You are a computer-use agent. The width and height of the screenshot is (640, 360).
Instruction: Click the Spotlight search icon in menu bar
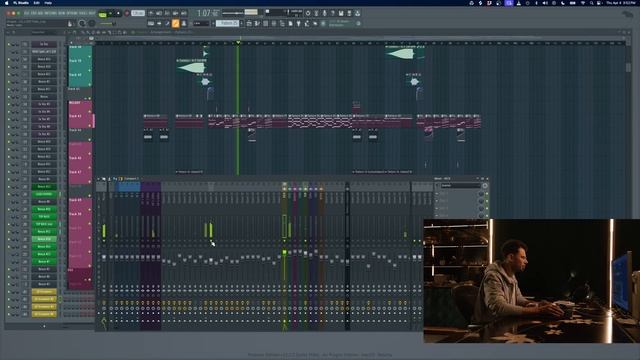coord(591,3)
